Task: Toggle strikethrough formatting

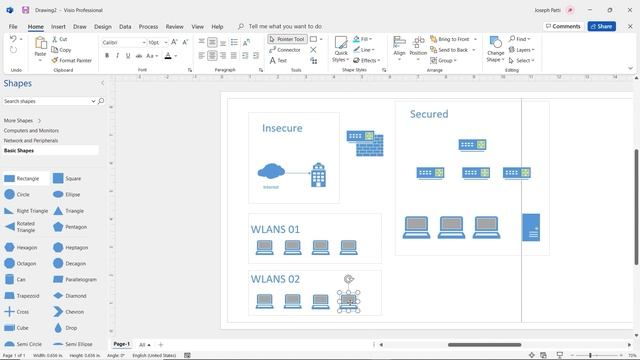Action: click(139, 56)
